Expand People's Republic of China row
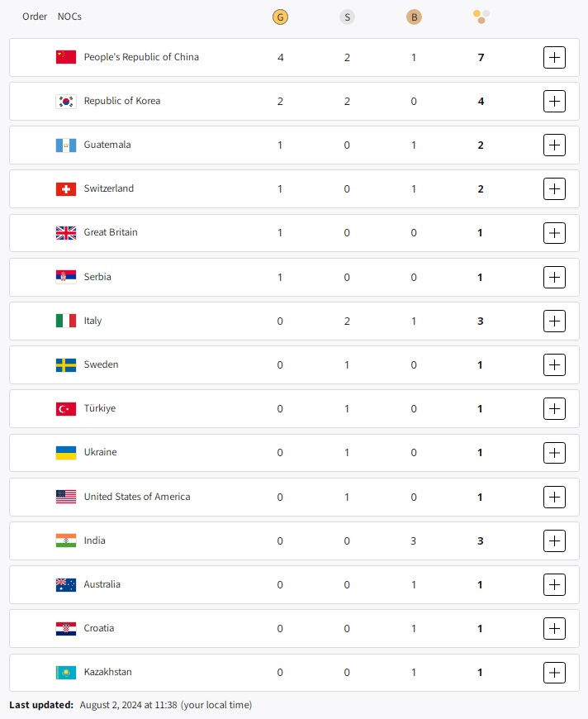 [554, 58]
